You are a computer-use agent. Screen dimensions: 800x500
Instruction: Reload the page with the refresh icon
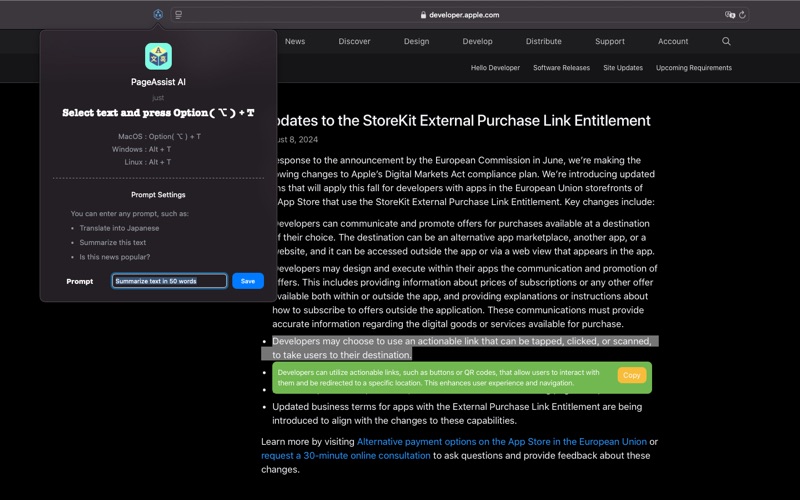click(x=742, y=15)
